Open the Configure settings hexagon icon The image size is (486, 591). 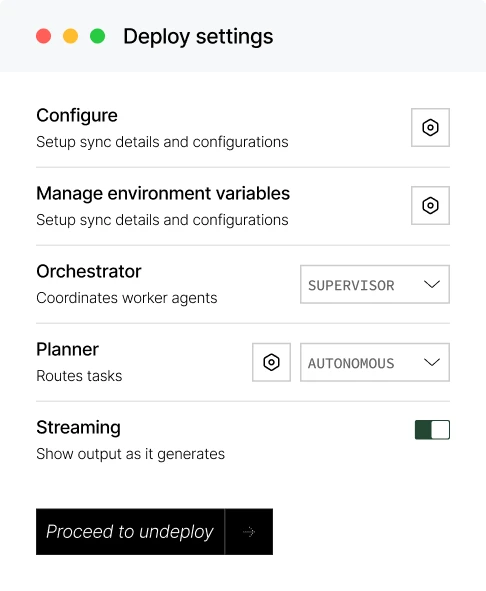click(430, 127)
